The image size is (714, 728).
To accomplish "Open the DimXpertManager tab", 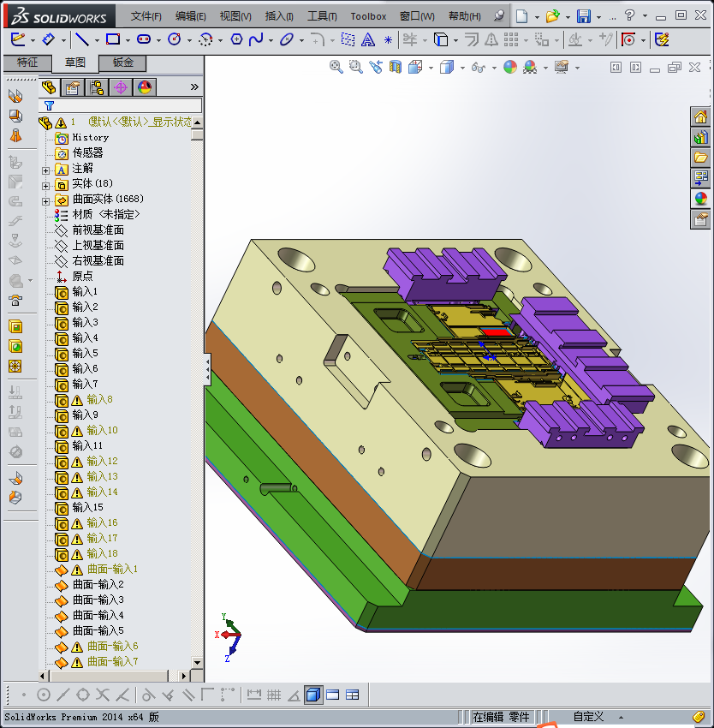I will pos(121,87).
